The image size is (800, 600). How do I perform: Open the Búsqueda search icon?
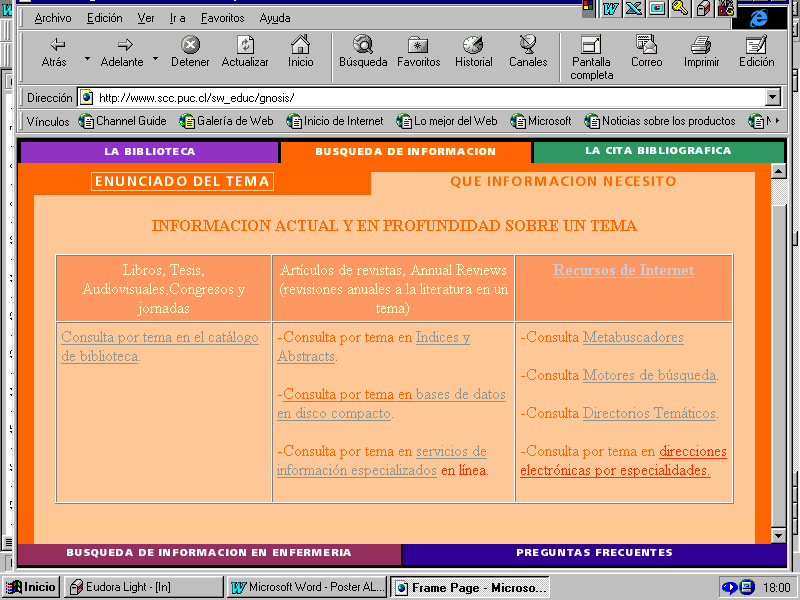363,45
